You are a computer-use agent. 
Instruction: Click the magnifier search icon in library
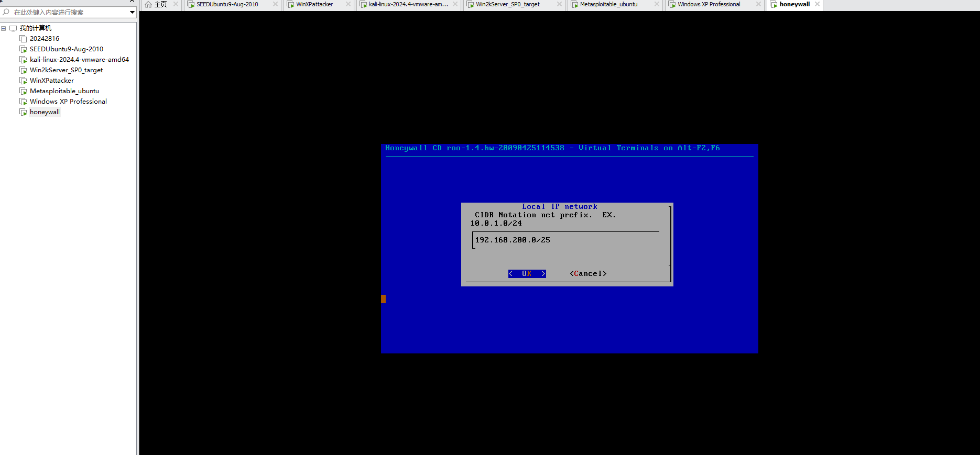[6, 12]
